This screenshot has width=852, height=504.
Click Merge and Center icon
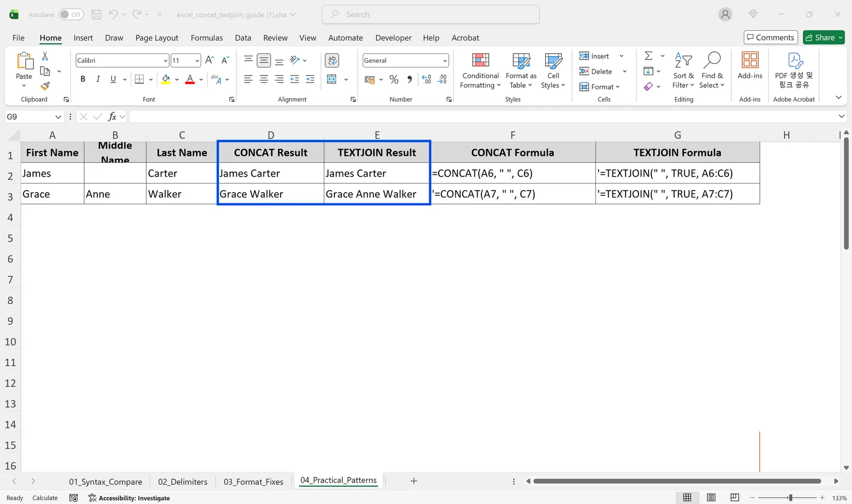click(332, 79)
